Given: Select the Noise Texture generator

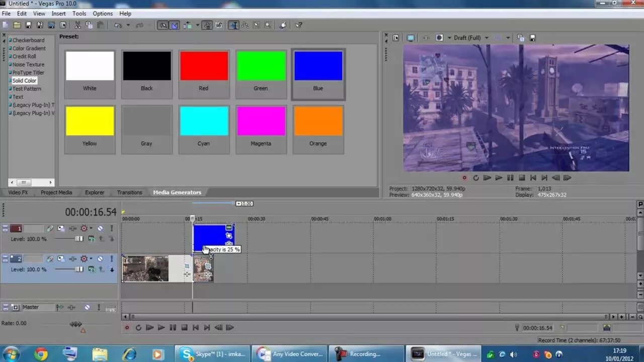Looking at the screenshot, I should click(28, 64).
